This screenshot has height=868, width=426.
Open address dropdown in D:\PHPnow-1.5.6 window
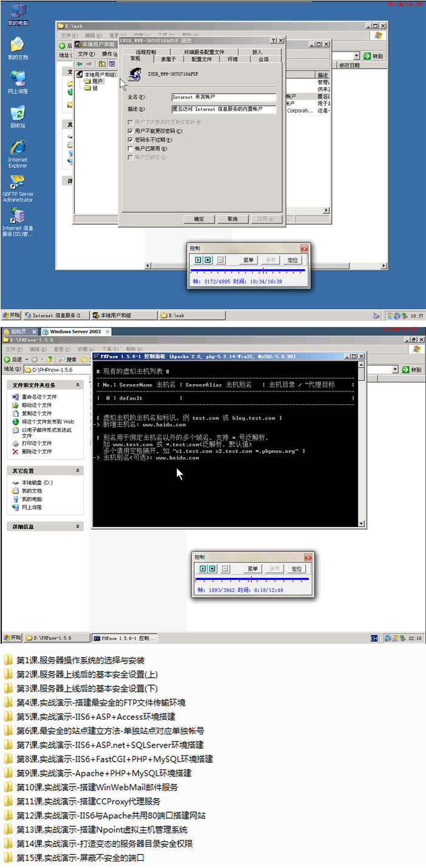[x=395, y=369]
